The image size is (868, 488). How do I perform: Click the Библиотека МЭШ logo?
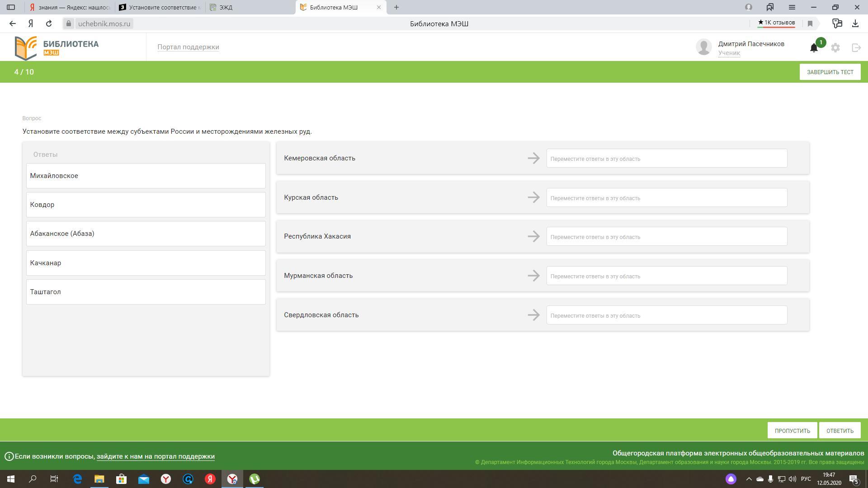coord(57,47)
